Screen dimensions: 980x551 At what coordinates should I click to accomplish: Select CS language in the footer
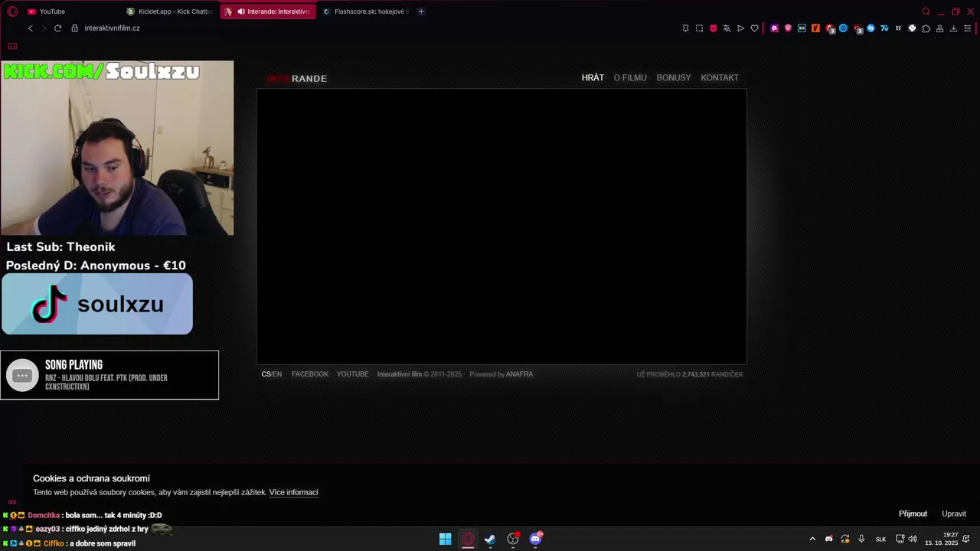[x=266, y=374]
